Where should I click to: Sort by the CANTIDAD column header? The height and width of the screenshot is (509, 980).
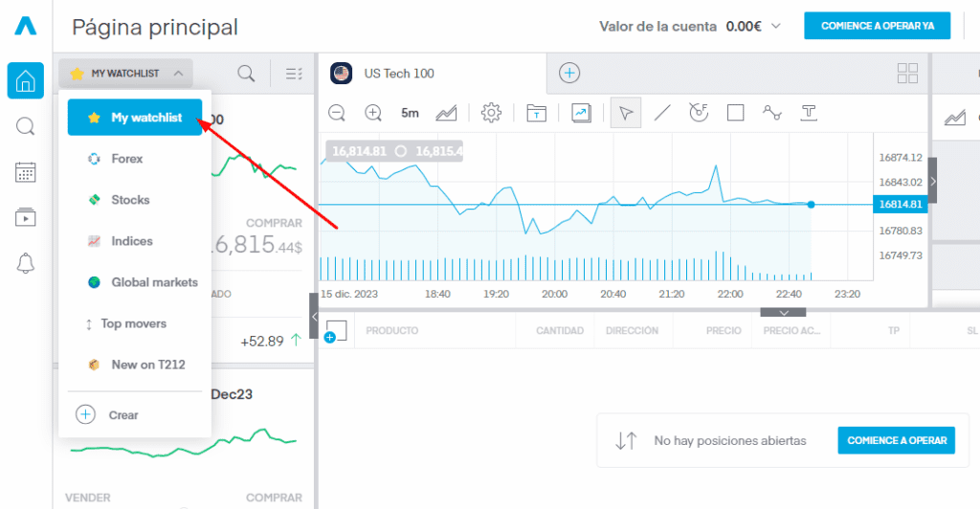pyautogui.click(x=559, y=331)
